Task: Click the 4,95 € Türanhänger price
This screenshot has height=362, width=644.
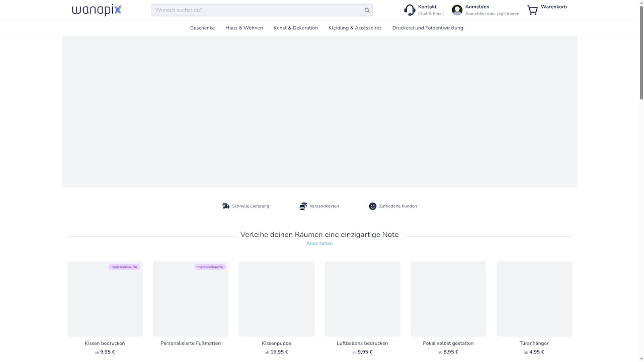Action: [x=537, y=352]
